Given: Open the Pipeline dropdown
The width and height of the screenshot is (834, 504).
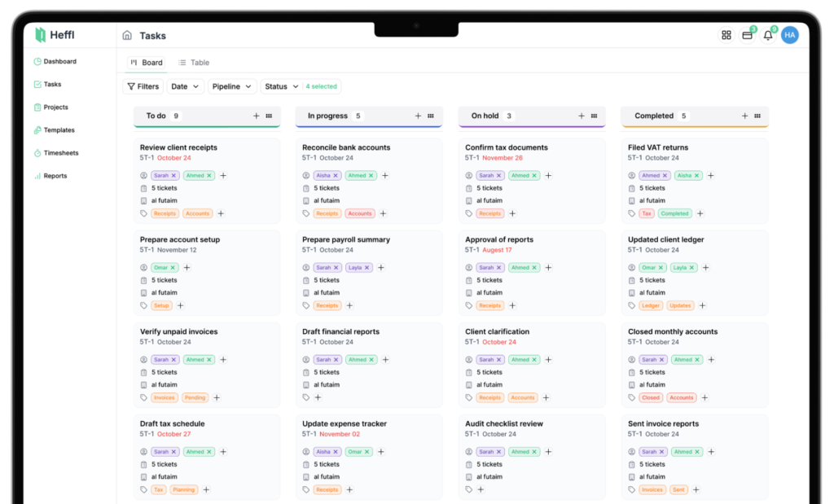Looking at the screenshot, I should (232, 86).
